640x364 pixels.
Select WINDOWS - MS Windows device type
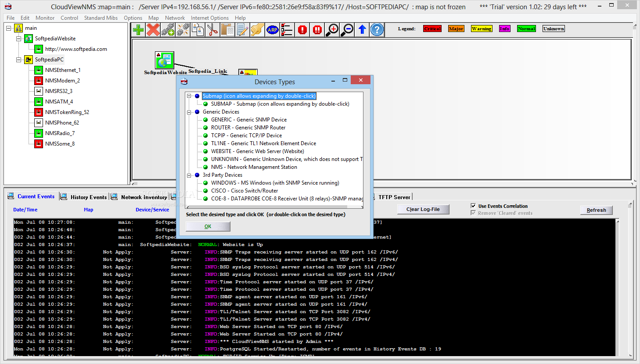point(275,183)
